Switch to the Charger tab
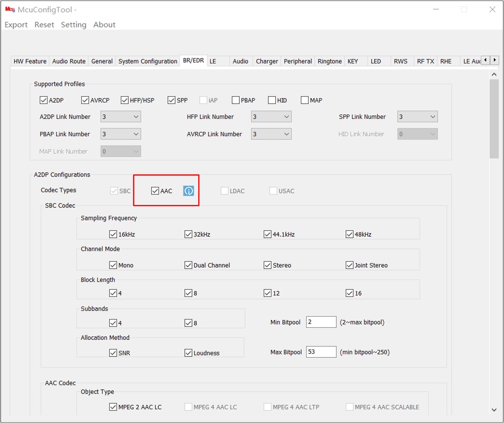 267,61
